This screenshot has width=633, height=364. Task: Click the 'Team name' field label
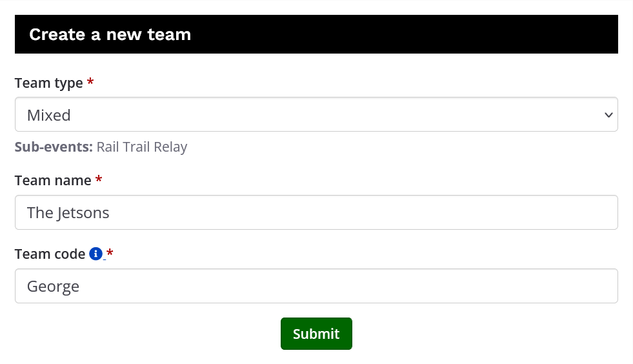coord(53,181)
